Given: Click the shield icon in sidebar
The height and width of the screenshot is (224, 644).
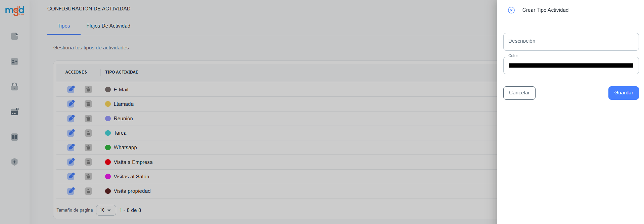Looking at the screenshot, I should coord(14,162).
